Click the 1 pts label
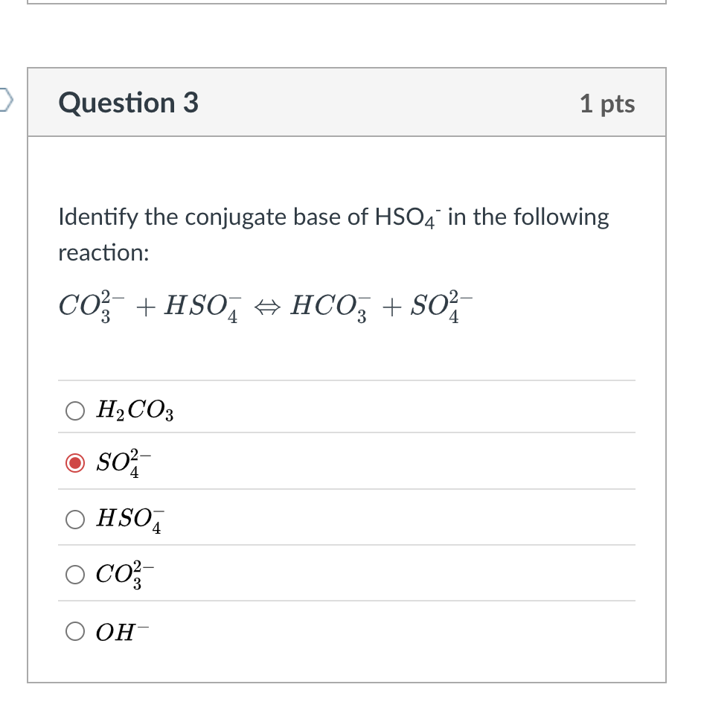701x728 pixels. pyautogui.click(x=607, y=104)
